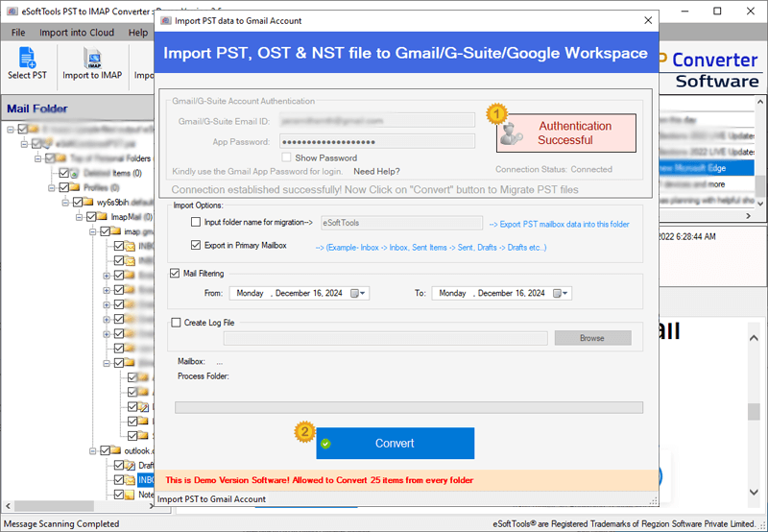Click the Draf folder pencil icon

pyautogui.click(x=130, y=465)
